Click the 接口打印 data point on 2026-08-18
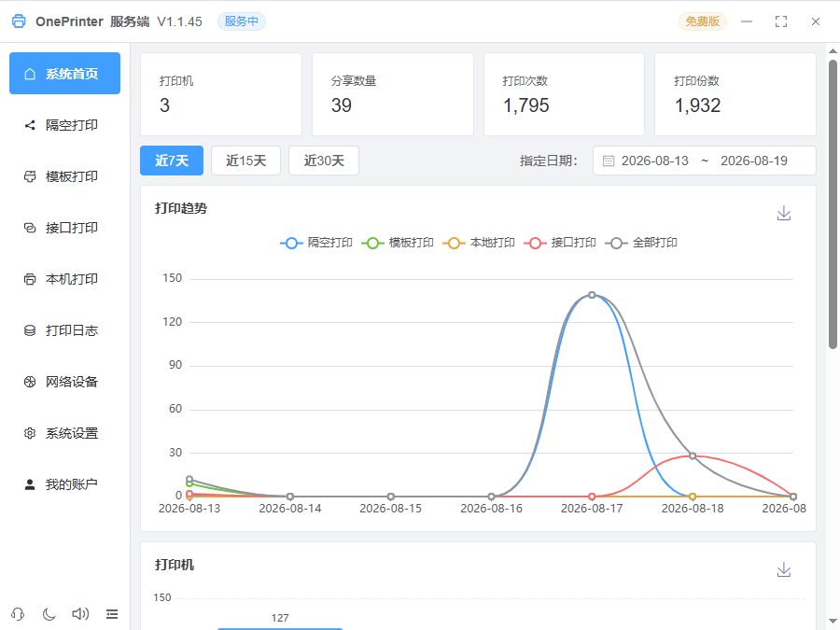 [x=693, y=455]
